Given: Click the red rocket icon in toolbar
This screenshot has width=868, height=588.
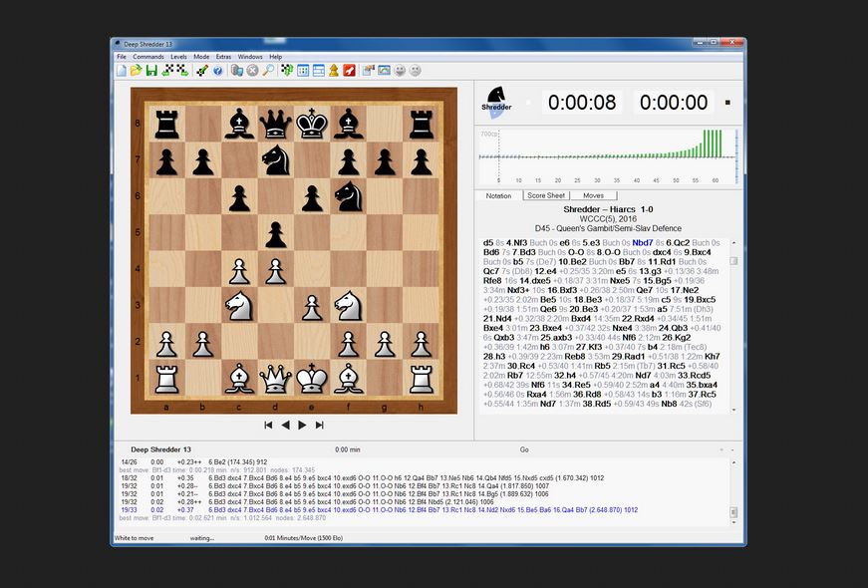Looking at the screenshot, I should tap(350, 71).
